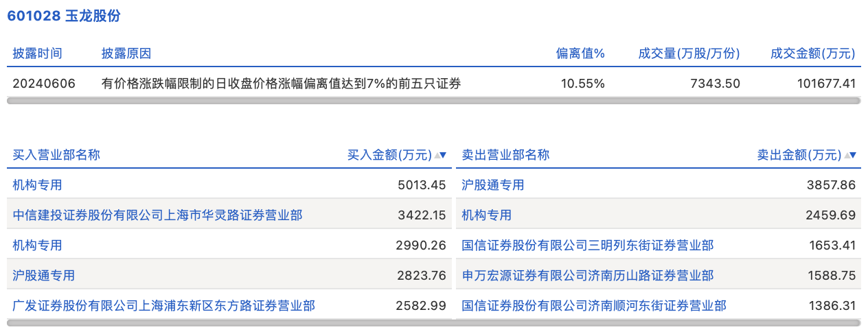Screen dimensions: 868x336
Task: Click the 卖出营业部名称 column header
Action: coord(505,155)
